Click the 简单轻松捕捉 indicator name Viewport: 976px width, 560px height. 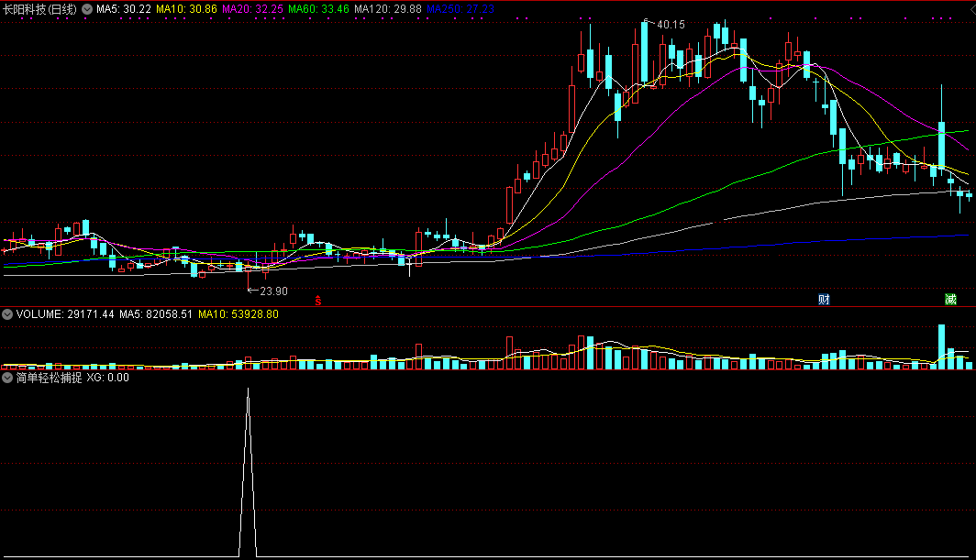tap(50, 378)
